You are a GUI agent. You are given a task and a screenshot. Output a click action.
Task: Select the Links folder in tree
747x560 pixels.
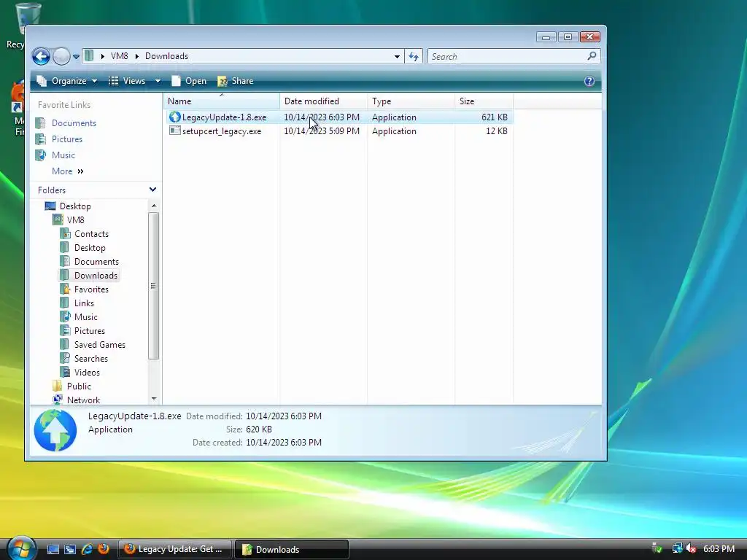point(84,303)
